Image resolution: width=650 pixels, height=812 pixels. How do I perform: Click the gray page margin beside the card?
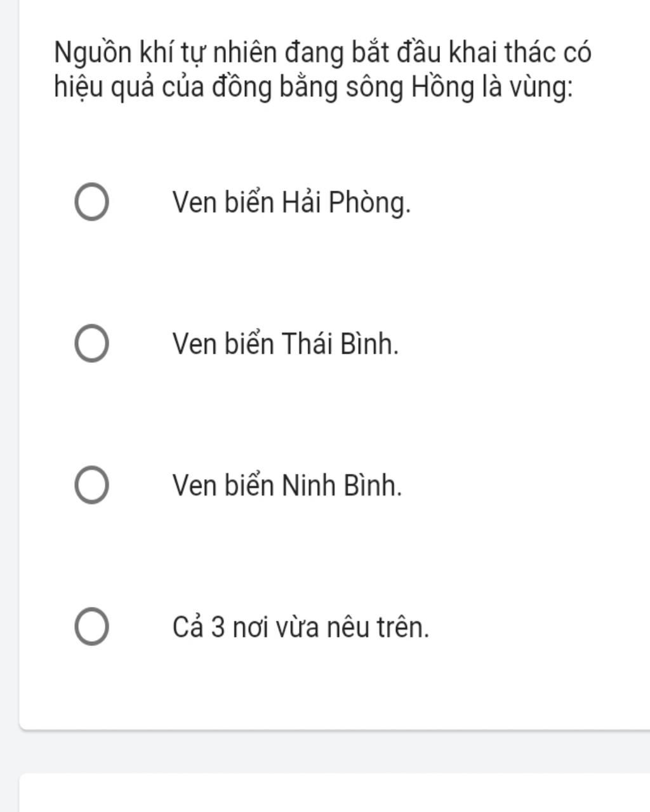pos(9,381)
